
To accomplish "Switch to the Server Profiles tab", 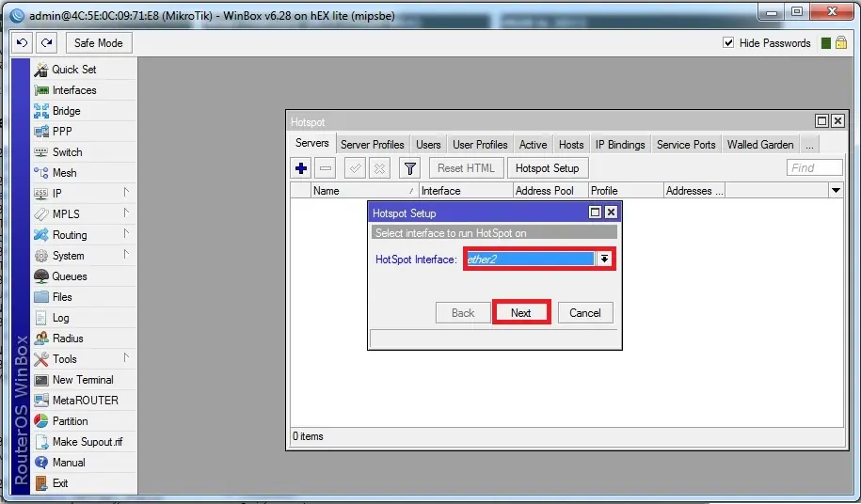I will (x=373, y=145).
